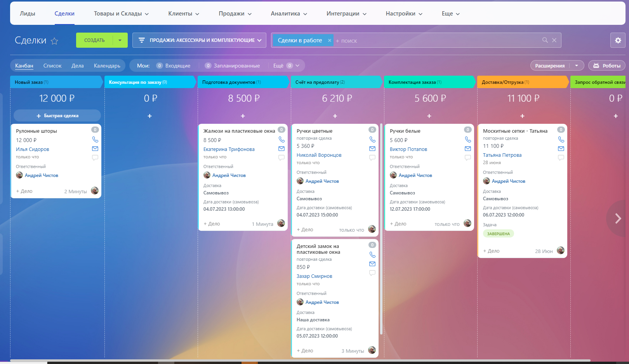Add deal in Доставка/Отгрузка column
The image size is (629, 364).
(x=522, y=116)
